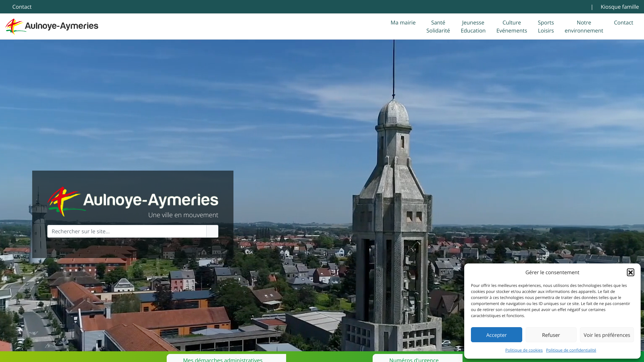Click the Mes démarches administratives tab
Viewport: 644px width, 362px height.
(x=226, y=358)
